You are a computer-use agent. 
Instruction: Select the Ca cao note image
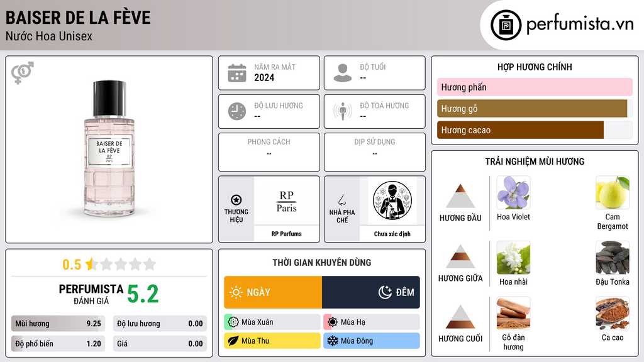pyautogui.click(x=613, y=314)
